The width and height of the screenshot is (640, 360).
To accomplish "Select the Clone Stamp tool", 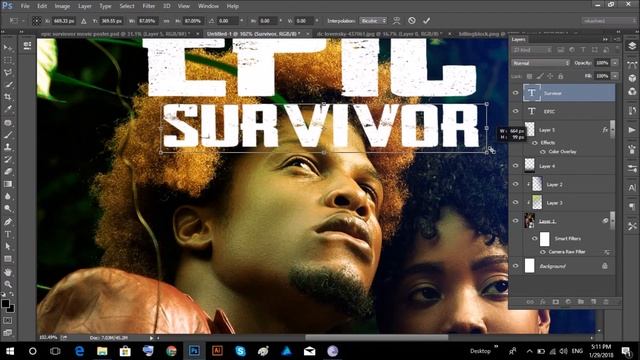I will coord(8,147).
